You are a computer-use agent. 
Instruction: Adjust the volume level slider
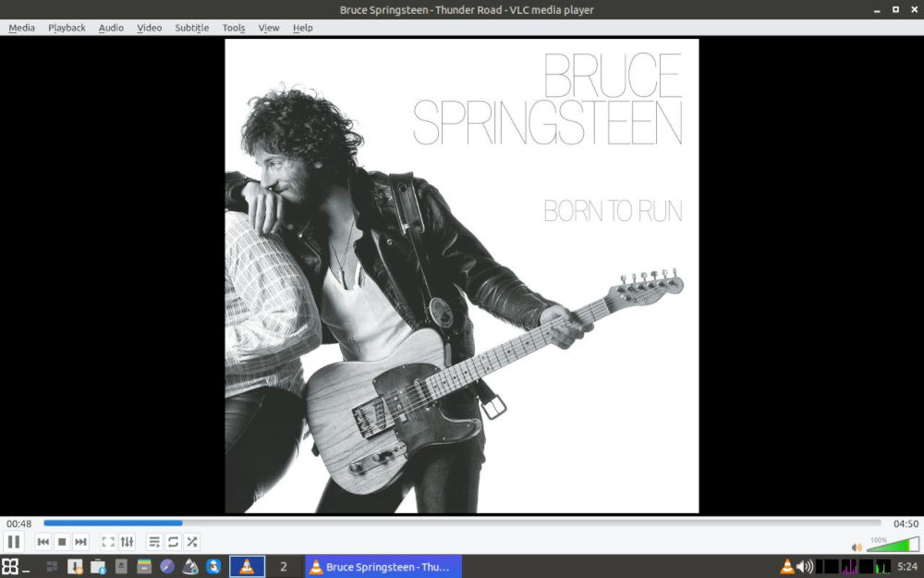[x=892, y=546]
